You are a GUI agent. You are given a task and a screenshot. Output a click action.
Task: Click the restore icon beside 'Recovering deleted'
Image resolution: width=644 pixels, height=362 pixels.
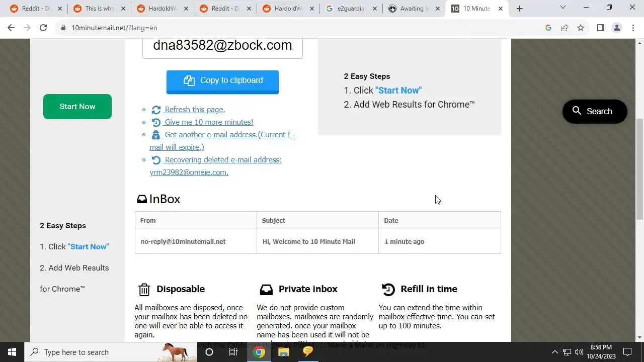pyautogui.click(x=156, y=160)
